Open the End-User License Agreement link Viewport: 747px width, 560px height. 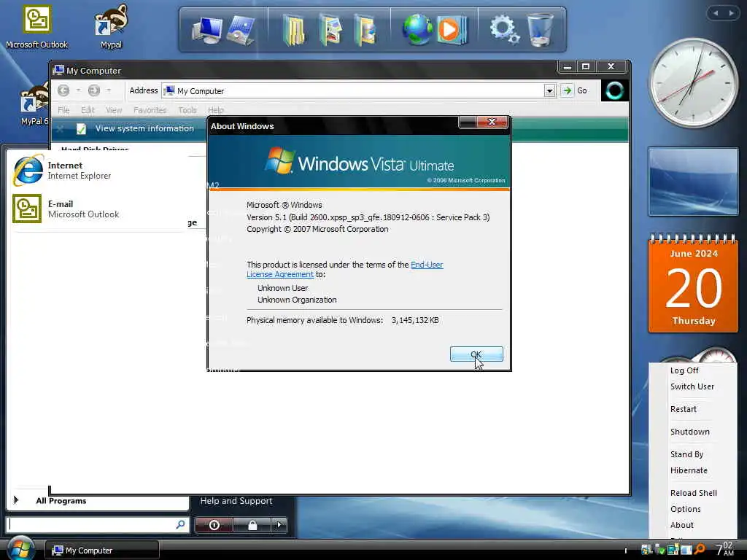(x=345, y=270)
